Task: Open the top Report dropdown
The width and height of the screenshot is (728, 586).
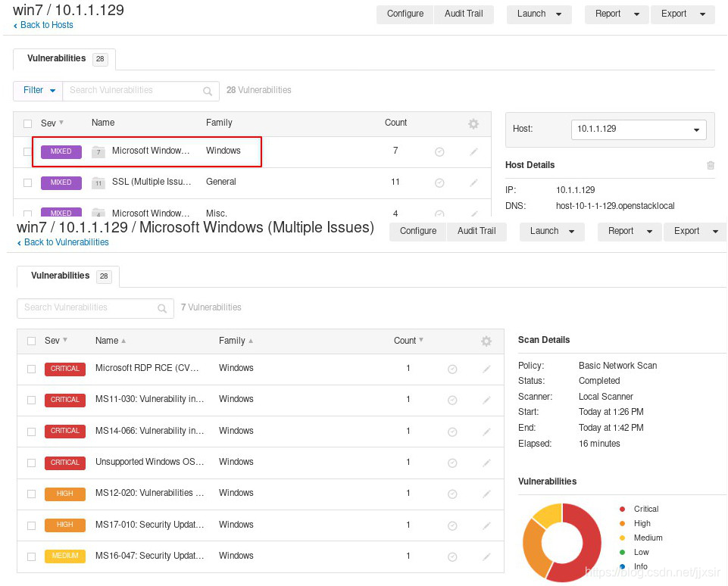Action: click(617, 14)
